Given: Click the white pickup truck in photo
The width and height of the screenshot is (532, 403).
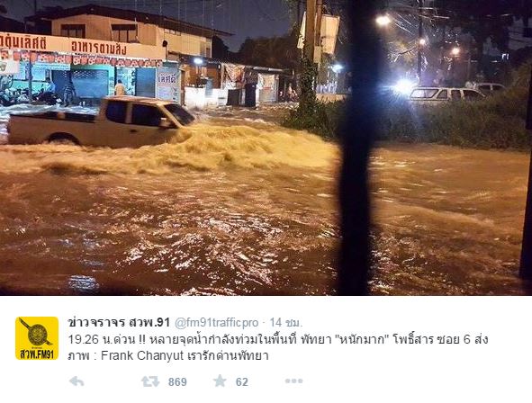Looking at the screenshot, I should click(x=102, y=122).
